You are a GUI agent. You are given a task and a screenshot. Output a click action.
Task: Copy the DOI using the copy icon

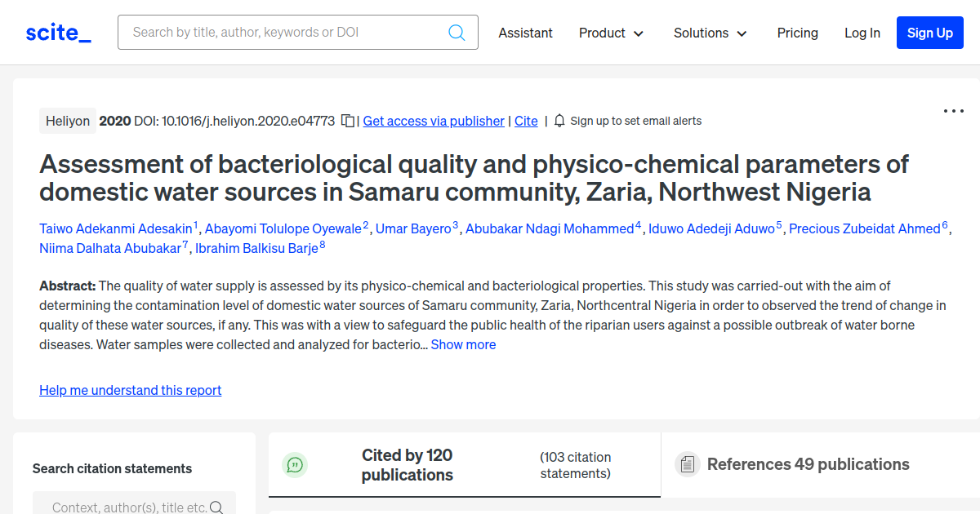pos(345,120)
